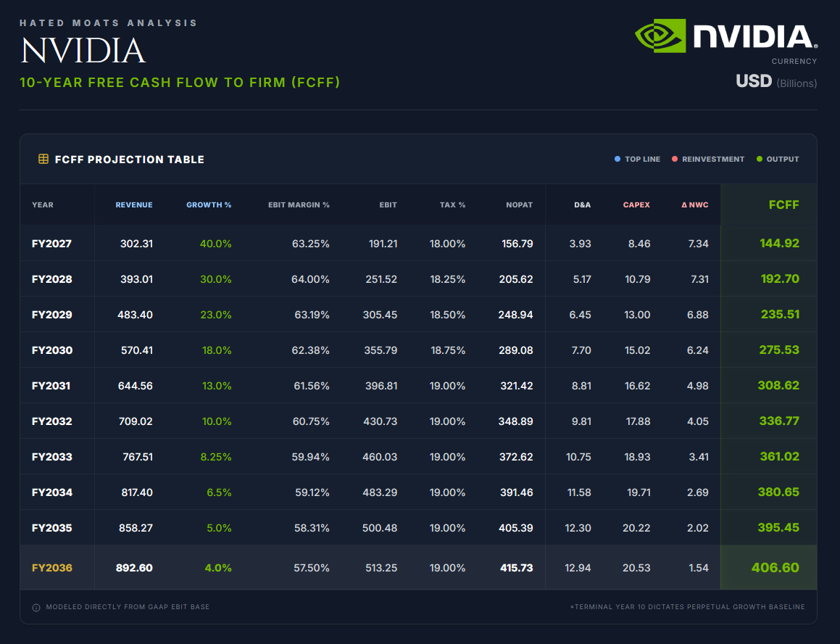The width and height of the screenshot is (840, 644).
Task: Click FY2029 tax rate 18.50%
Action: click(447, 315)
